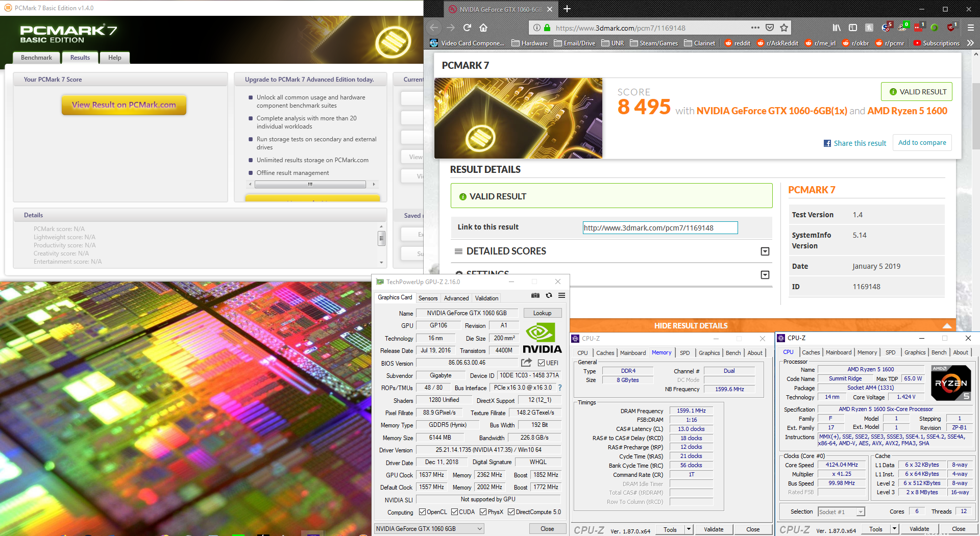The image size is (980, 536).
Task: Click Add to compare button
Action: [x=922, y=143]
